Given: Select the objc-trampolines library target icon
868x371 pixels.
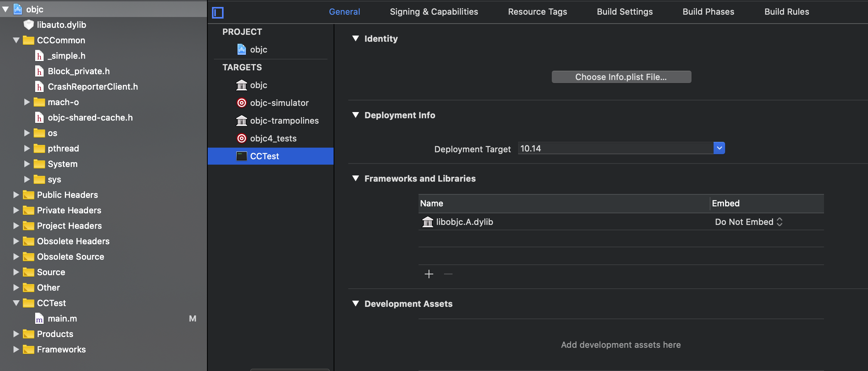Looking at the screenshot, I should (x=242, y=121).
